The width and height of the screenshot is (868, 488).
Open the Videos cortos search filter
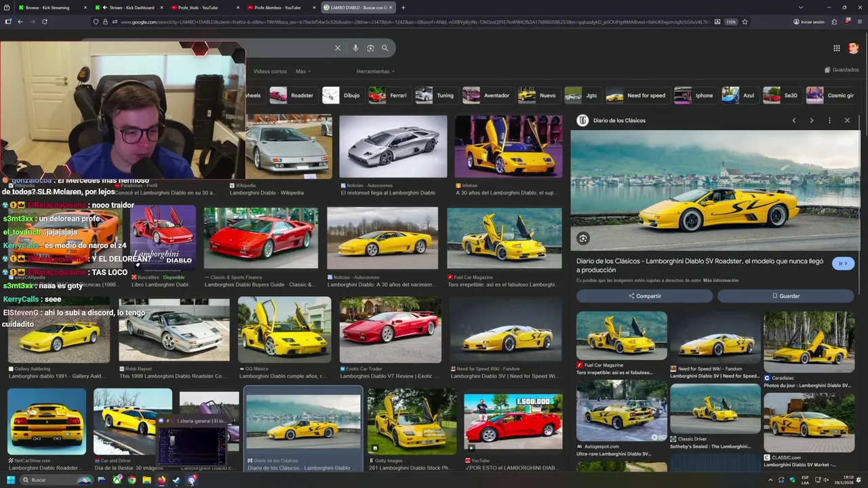[x=270, y=71]
